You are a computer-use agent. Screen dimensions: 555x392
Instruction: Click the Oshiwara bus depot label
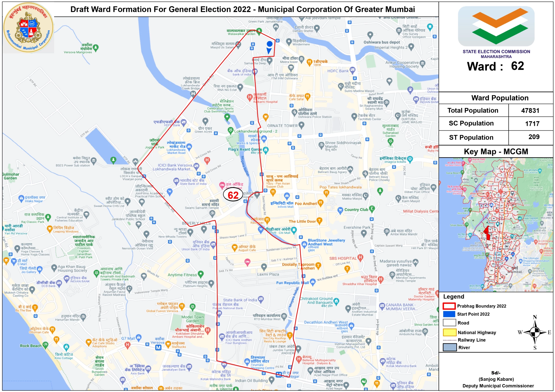click(381, 42)
